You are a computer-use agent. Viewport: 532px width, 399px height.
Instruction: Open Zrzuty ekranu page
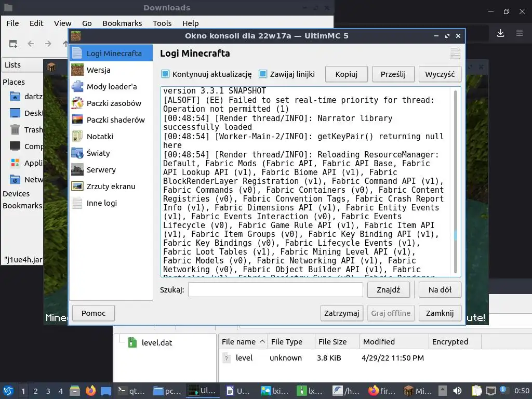[x=111, y=187]
